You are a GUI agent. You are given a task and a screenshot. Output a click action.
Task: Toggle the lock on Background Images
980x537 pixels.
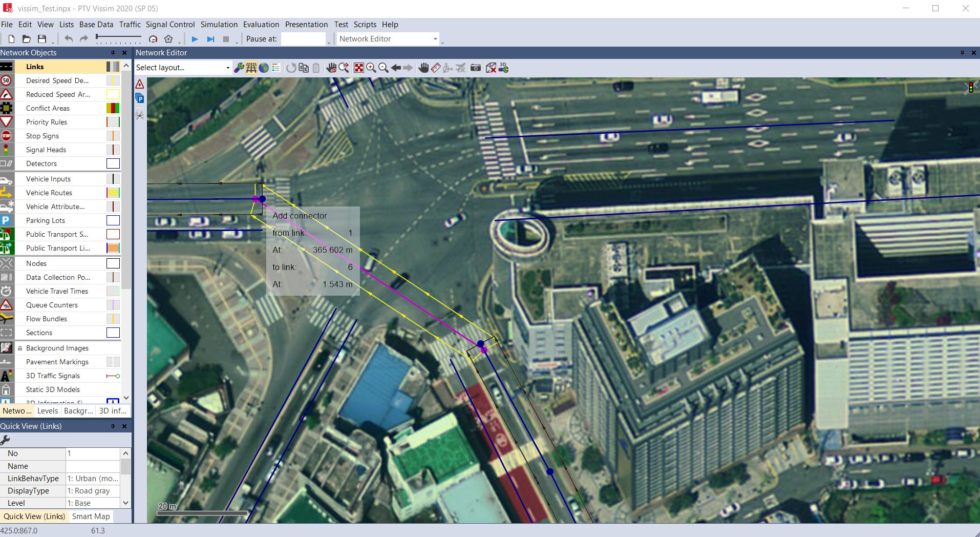[20, 348]
